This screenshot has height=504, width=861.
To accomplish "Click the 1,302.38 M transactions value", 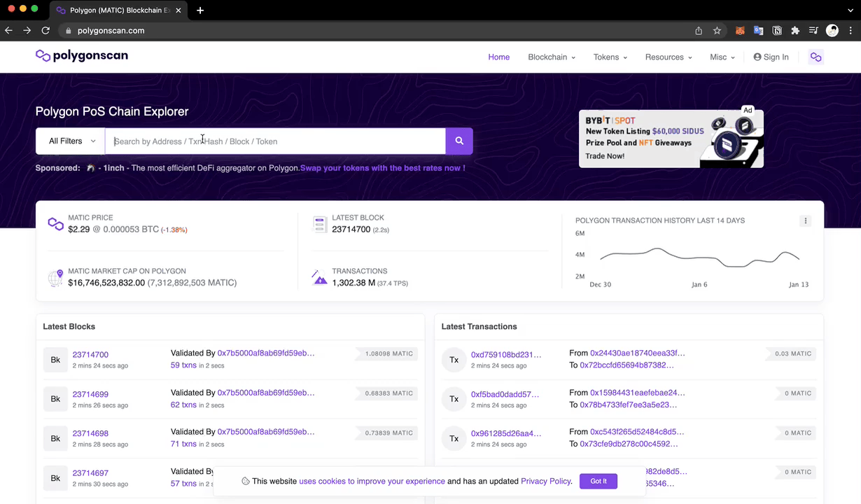I will click(353, 283).
